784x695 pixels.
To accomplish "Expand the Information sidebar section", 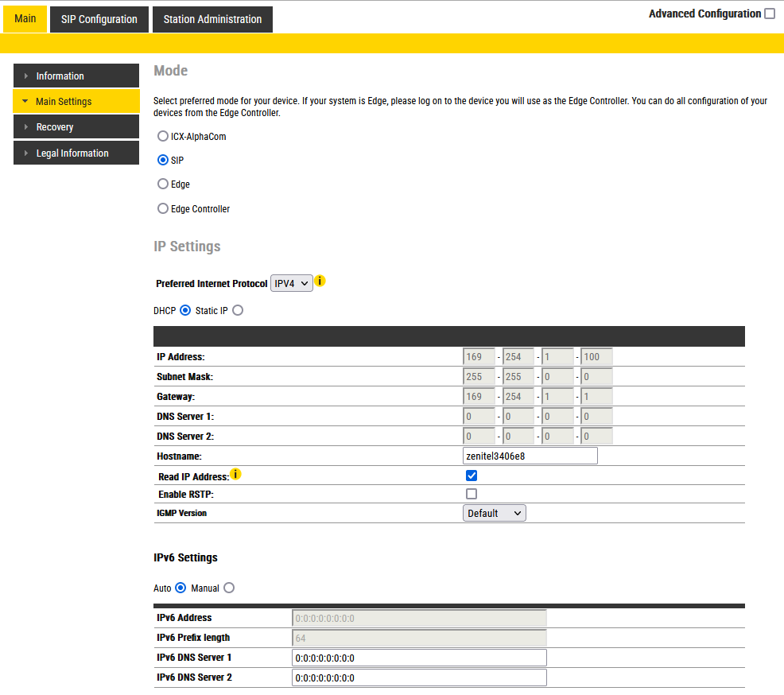I will [76, 76].
